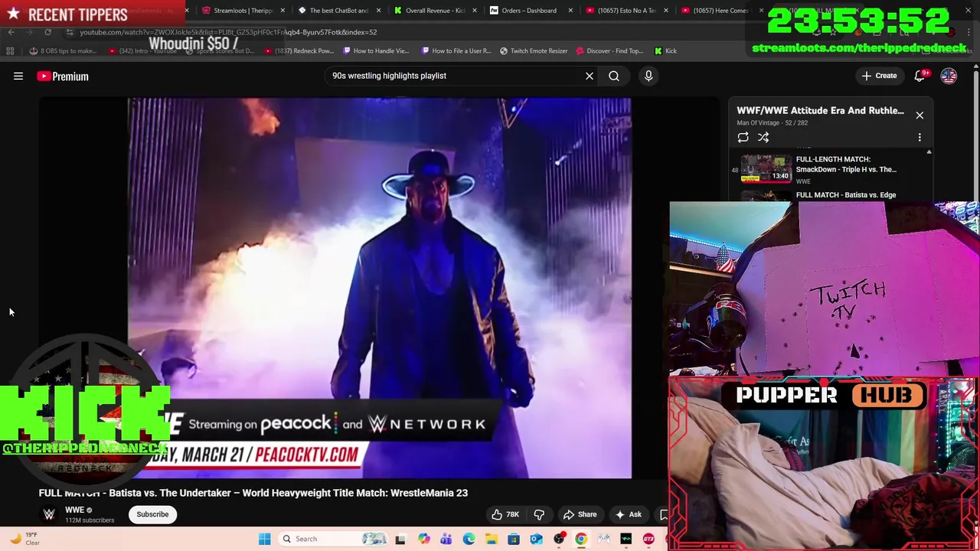Screen dimensions: 980x551
Task: Open 'Discover - Find Top...' bookmark
Action: pyautogui.click(x=609, y=51)
